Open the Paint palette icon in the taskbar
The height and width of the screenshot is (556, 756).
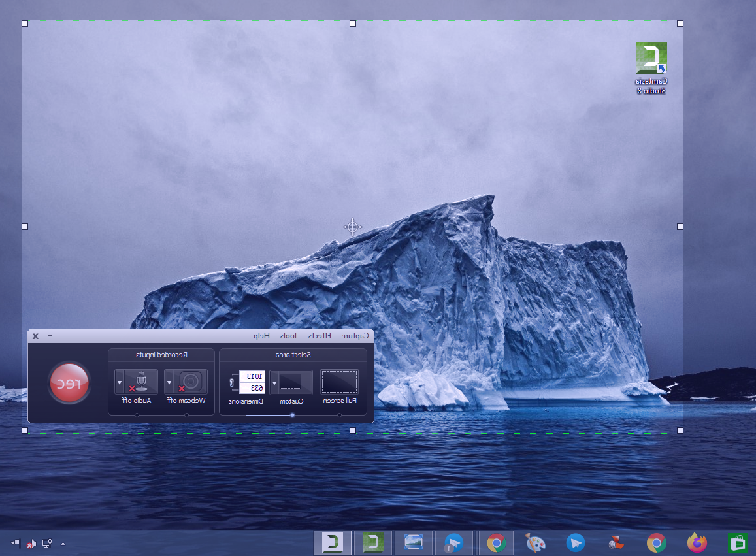point(535,543)
